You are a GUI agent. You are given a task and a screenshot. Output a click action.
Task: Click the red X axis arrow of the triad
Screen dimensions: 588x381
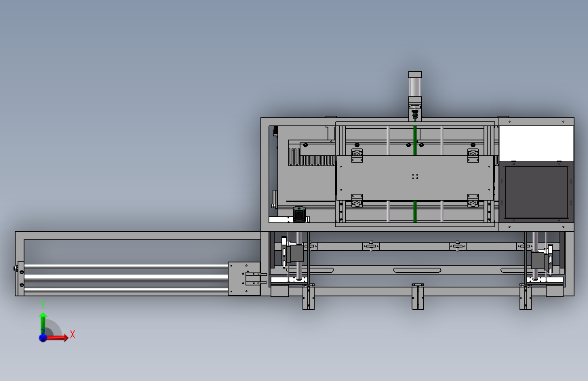(56, 338)
